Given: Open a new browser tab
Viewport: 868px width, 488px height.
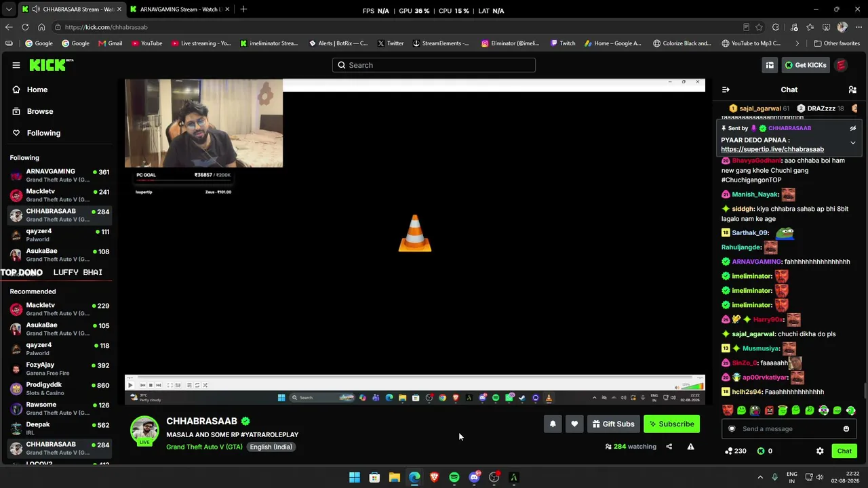Looking at the screenshot, I should [x=243, y=9].
